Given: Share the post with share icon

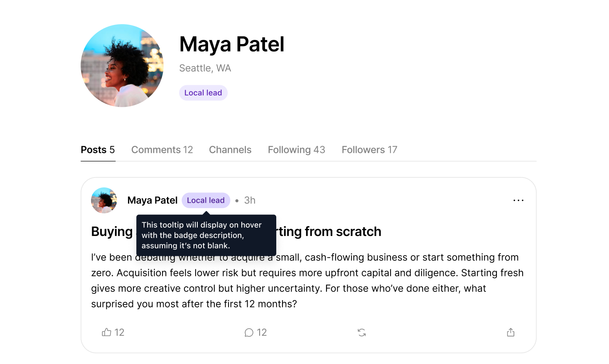Looking at the screenshot, I should pyautogui.click(x=511, y=332).
